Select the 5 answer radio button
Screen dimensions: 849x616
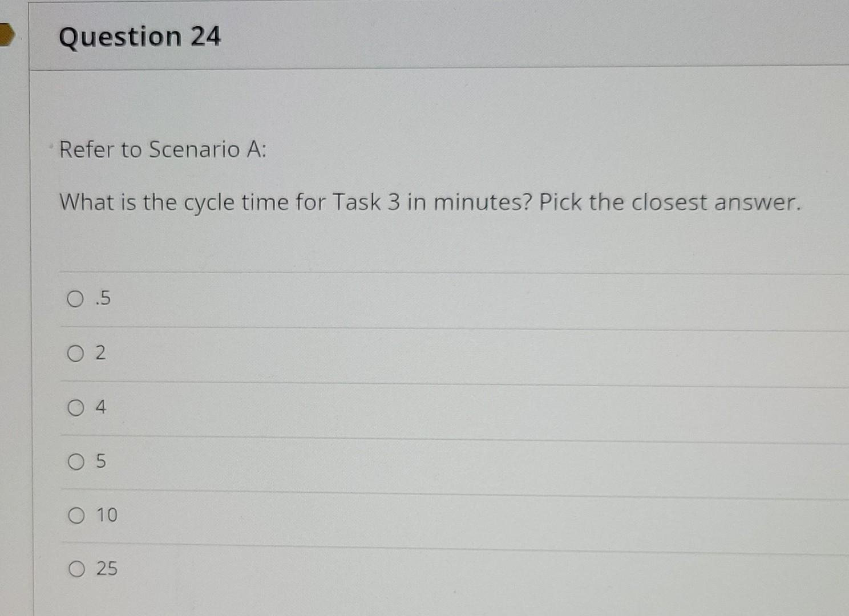click(75, 461)
